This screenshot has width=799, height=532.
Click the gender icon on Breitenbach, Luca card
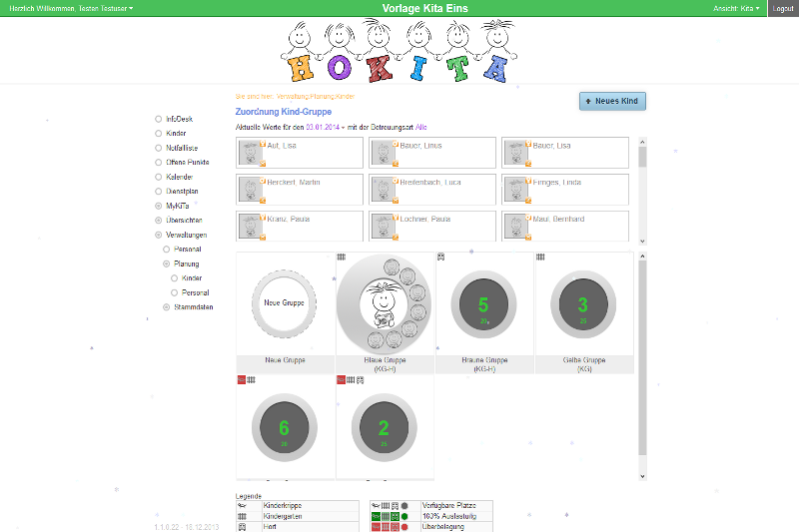click(396, 181)
